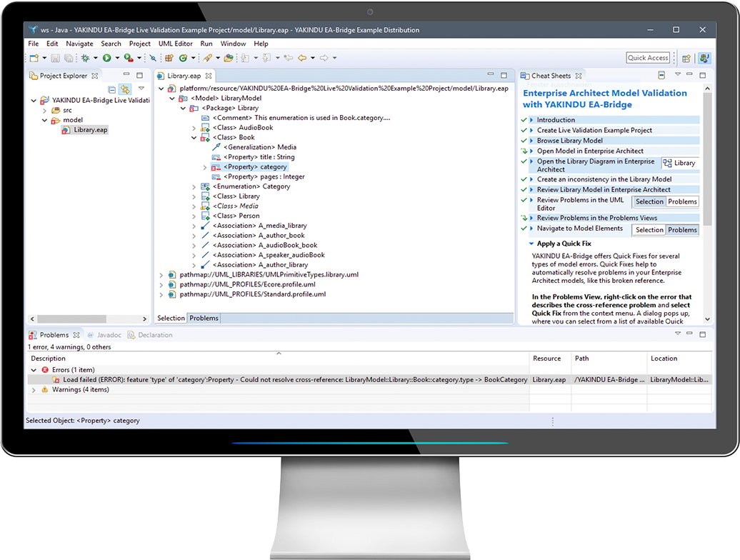Viewport: 740px width, 560px height.
Task: Collapse the Book class node
Action: point(194,138)
